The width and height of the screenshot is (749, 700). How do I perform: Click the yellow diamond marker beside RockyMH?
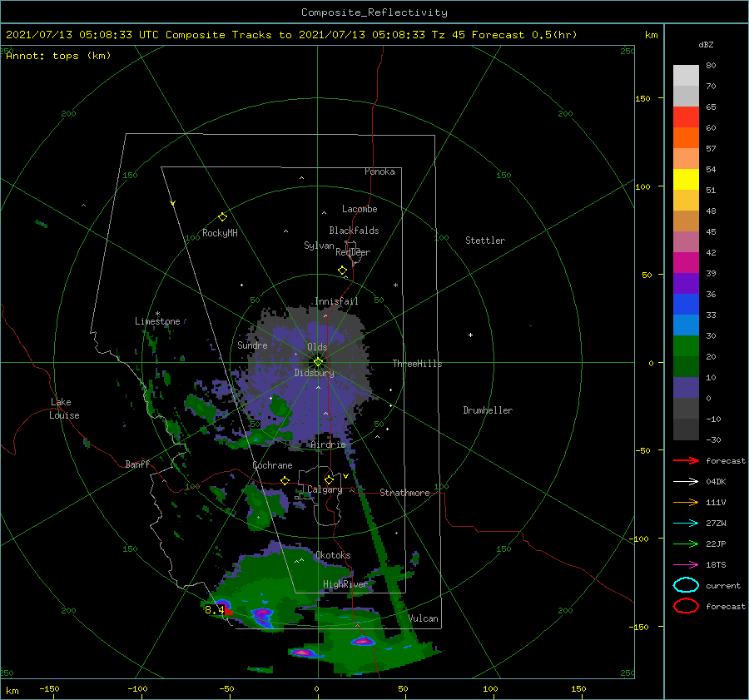point(222,217)
